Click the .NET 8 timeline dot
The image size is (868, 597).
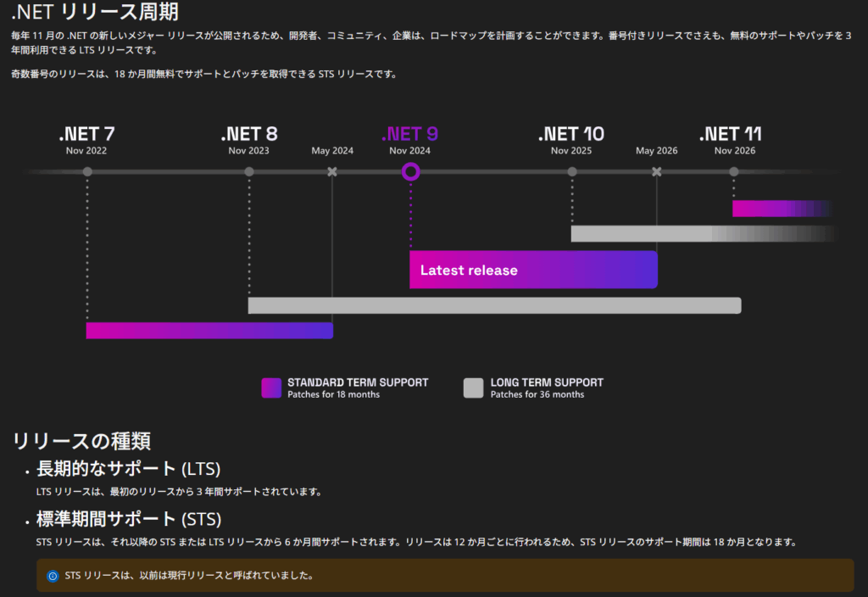coord(249,171)
